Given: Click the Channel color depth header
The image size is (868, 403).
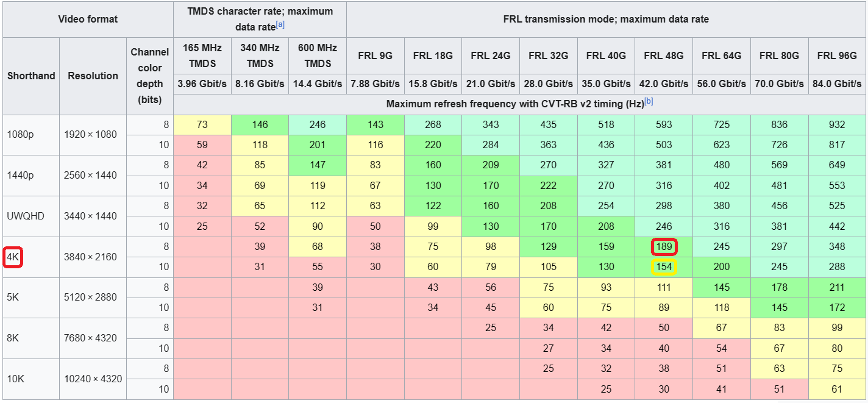Looking at the screenshot, I should [150, 76].
